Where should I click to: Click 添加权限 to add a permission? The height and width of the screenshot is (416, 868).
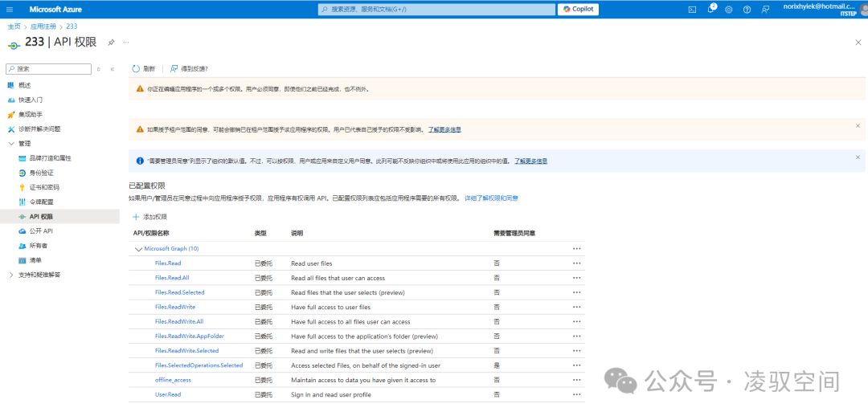(x=150, y=217)
